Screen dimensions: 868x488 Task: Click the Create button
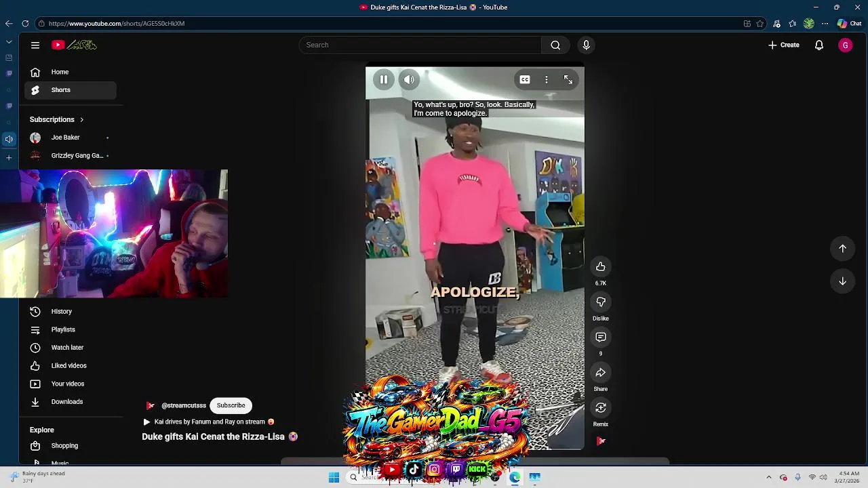click(784, 45)
